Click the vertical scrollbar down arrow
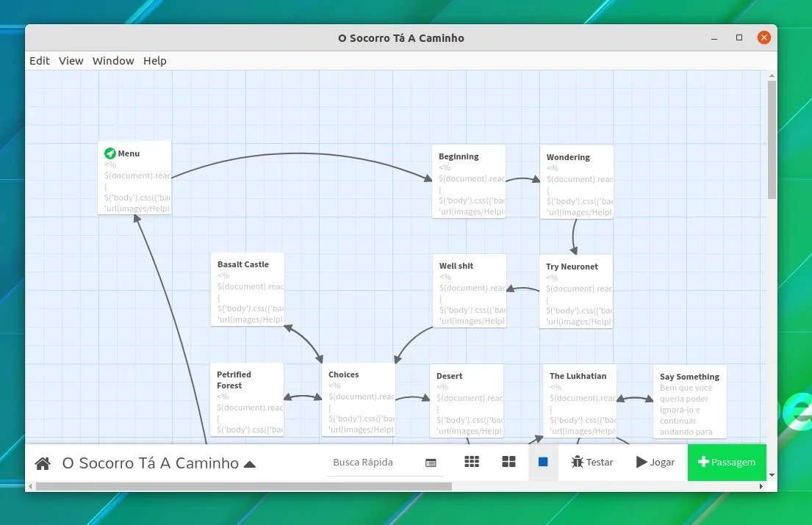Viewport: 812px width, 525px height. pyautogui.click(x=772, y=475)
